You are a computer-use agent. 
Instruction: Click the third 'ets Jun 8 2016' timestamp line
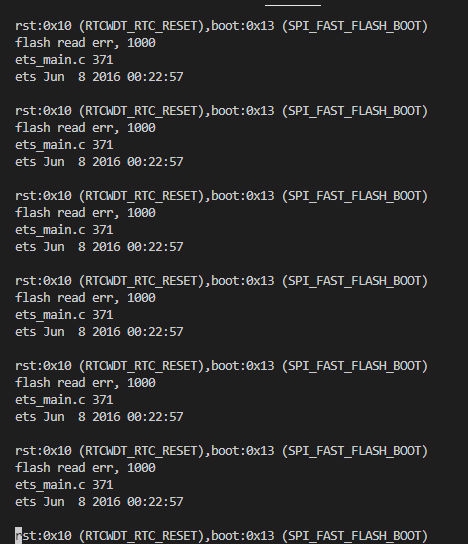(99, 247)
